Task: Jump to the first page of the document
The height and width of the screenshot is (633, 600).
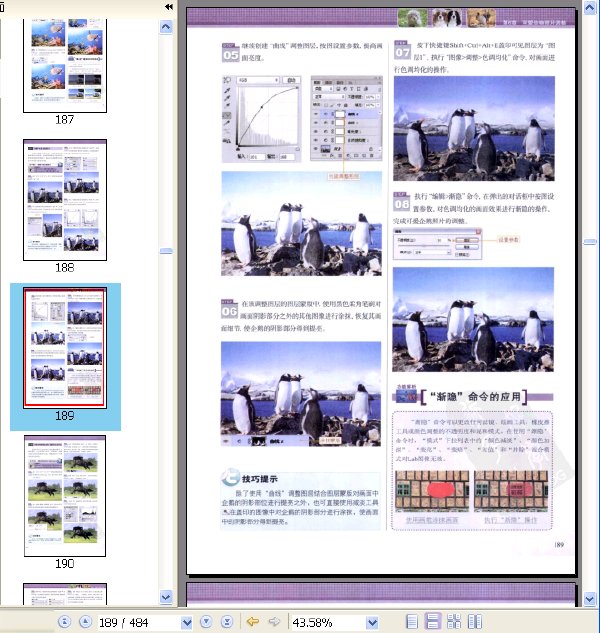Action: coord(65,622)
